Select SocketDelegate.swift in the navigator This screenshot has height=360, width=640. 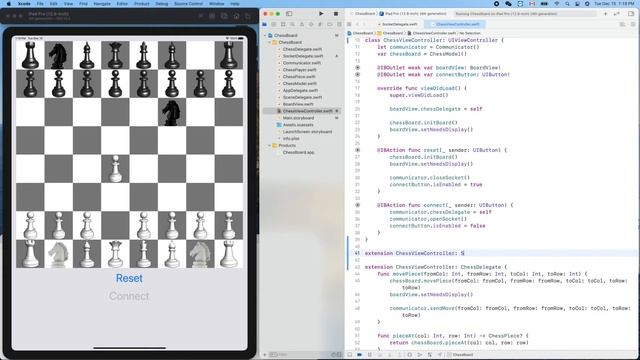tap(303, 56)
